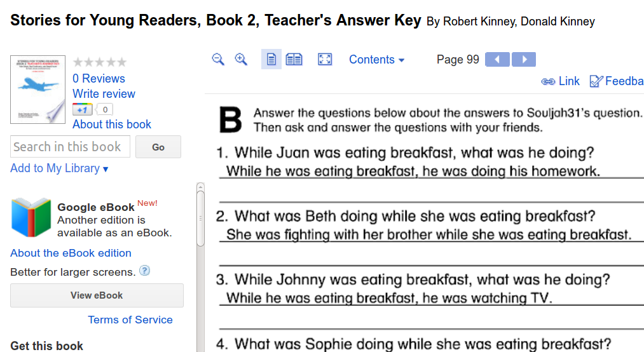Click the book cover thumbnail
Screen dimensions: 644x352
[x=38, y=90]
